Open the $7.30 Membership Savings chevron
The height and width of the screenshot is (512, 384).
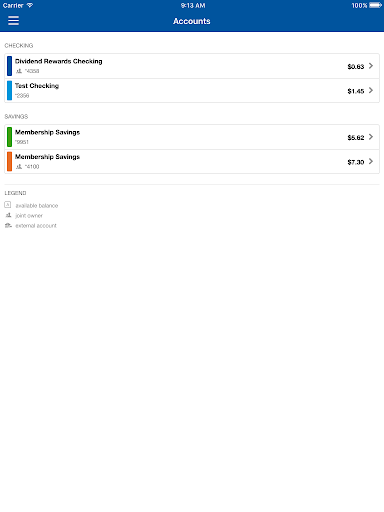pyautogui.click(x=371, y=161)
